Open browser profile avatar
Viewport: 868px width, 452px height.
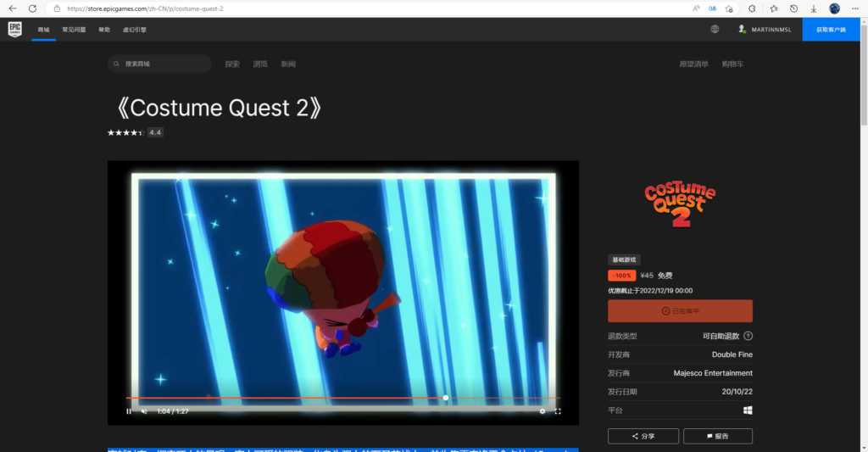point(834,8)
